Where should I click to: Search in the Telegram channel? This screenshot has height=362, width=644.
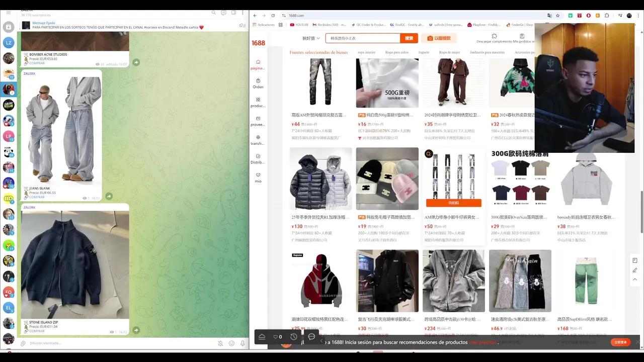213,13
